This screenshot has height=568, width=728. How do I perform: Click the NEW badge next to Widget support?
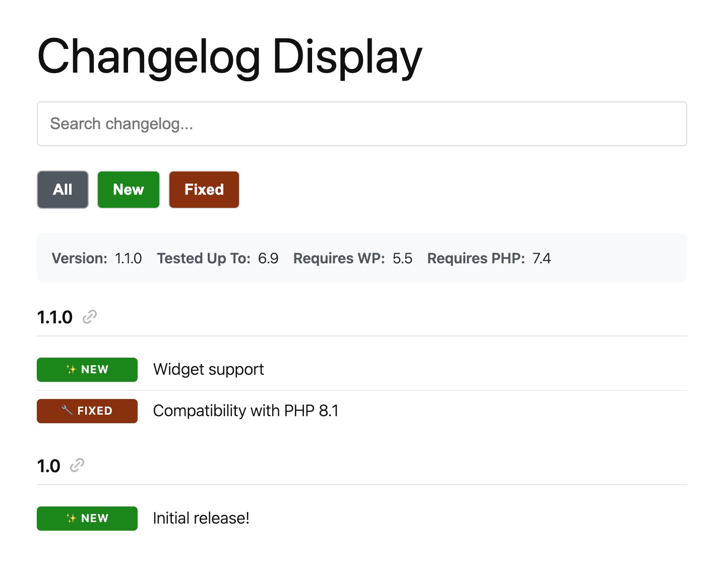87,369
